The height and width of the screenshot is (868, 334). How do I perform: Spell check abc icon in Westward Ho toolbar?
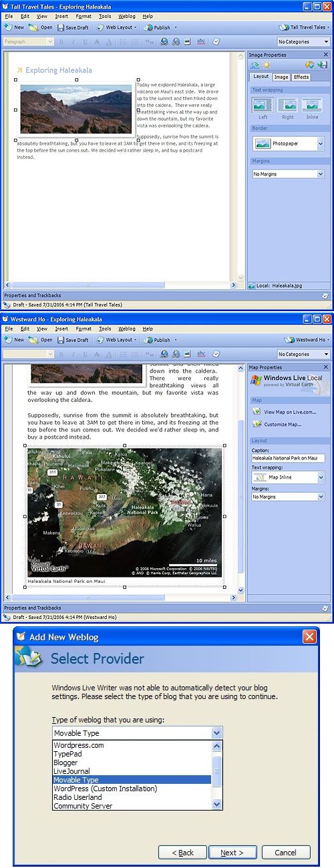pyautogui.click(x=200, y=354)
